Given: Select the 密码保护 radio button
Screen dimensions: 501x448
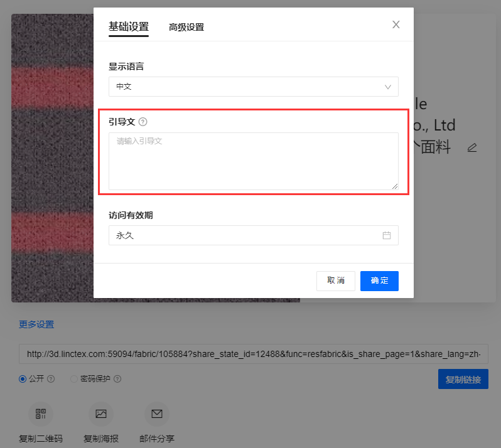Looking at the screenshot, I should click(74, 379).
